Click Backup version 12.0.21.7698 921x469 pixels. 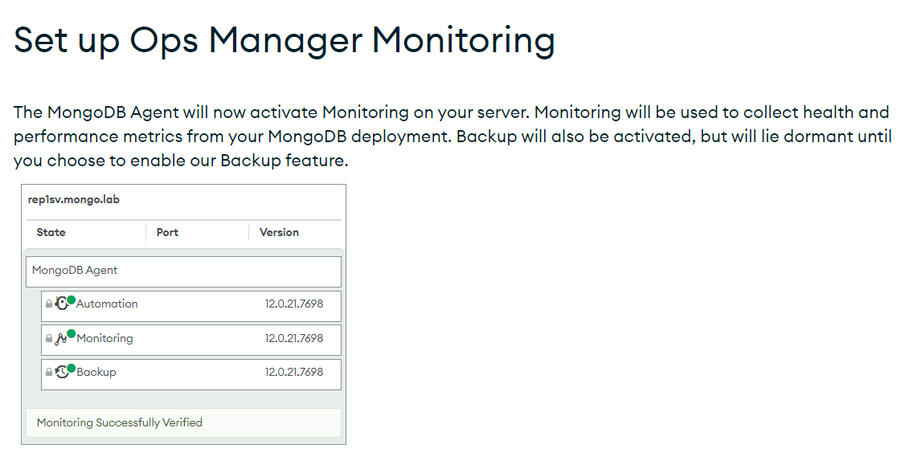tap(294, 372)
